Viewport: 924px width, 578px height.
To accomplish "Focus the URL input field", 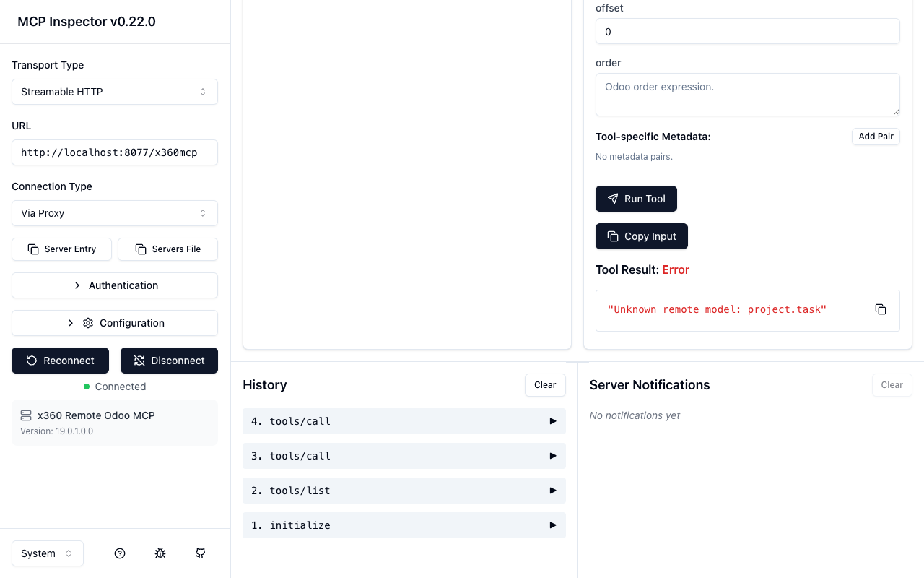I will point(115,152).
